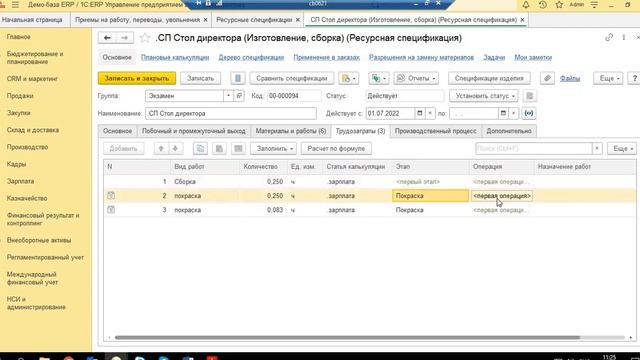The image size is (640, 360).
Task: Open notifications bell icon
Action: [x=526, y=5]
